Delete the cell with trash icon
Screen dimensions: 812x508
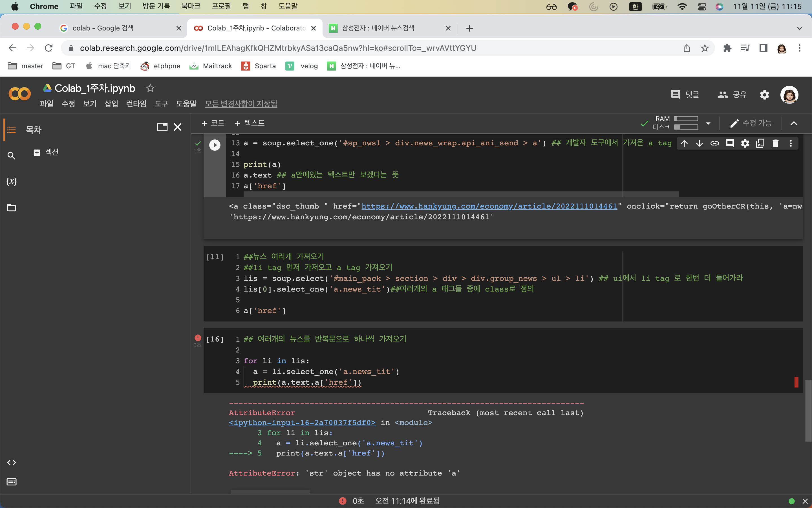(775, 143)
